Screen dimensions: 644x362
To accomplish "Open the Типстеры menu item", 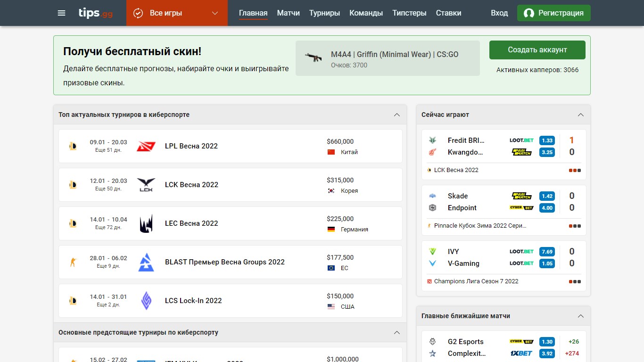I will click(409, 13).
